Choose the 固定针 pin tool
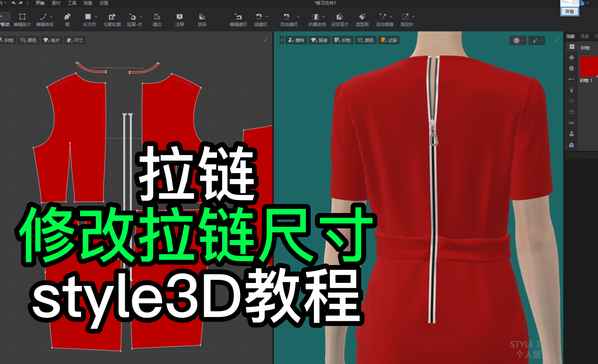The height and width of the screenshot is (364, 598). click(407, 20)
